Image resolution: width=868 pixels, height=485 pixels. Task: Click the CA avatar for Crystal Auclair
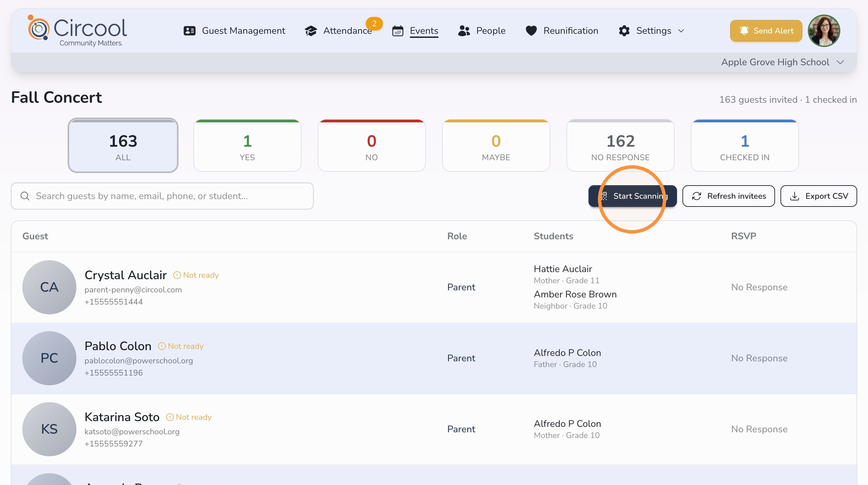49,287
